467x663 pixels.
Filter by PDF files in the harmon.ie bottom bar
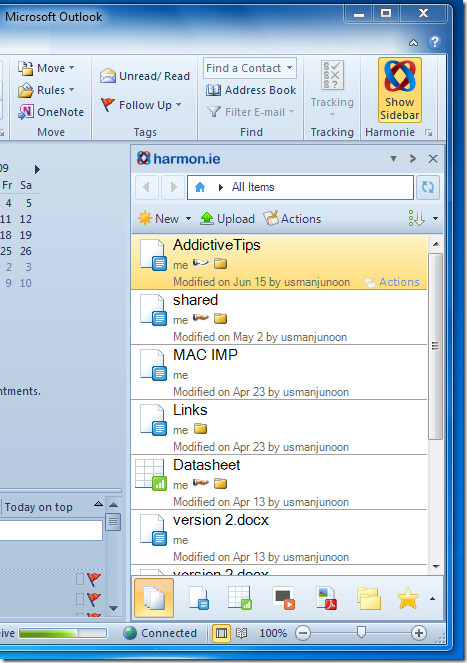pyautogui.click(x=326, y=598)
